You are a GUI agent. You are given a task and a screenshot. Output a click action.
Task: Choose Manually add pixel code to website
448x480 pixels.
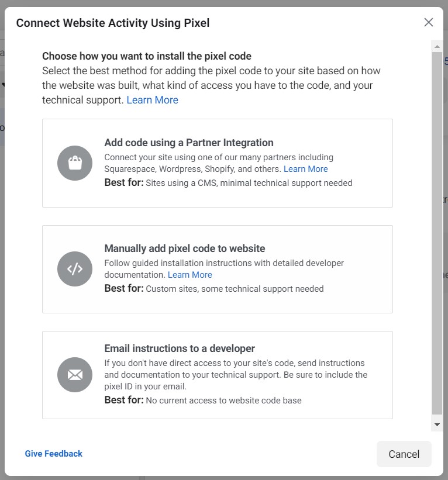pyautogui.click(x=218, y=269)
